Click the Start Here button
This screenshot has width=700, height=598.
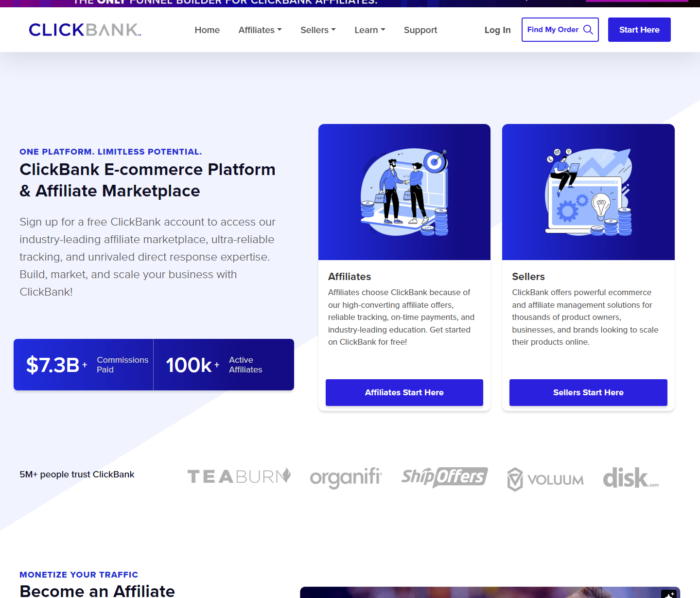(x=639, y=30)
